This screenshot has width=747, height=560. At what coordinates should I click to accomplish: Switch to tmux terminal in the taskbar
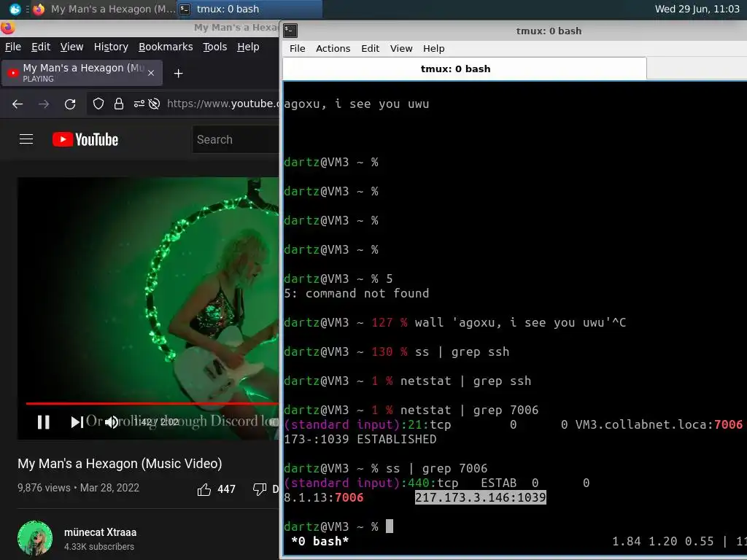point(249,9)
